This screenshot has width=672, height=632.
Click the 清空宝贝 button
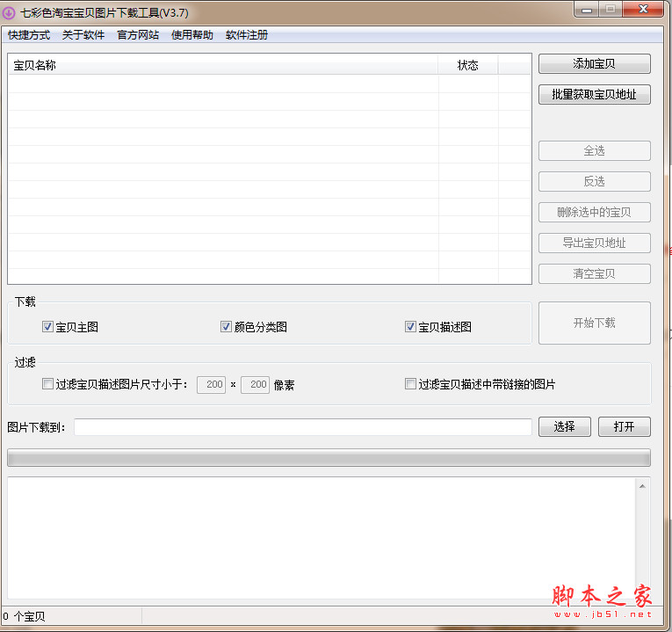click(595, 273)
